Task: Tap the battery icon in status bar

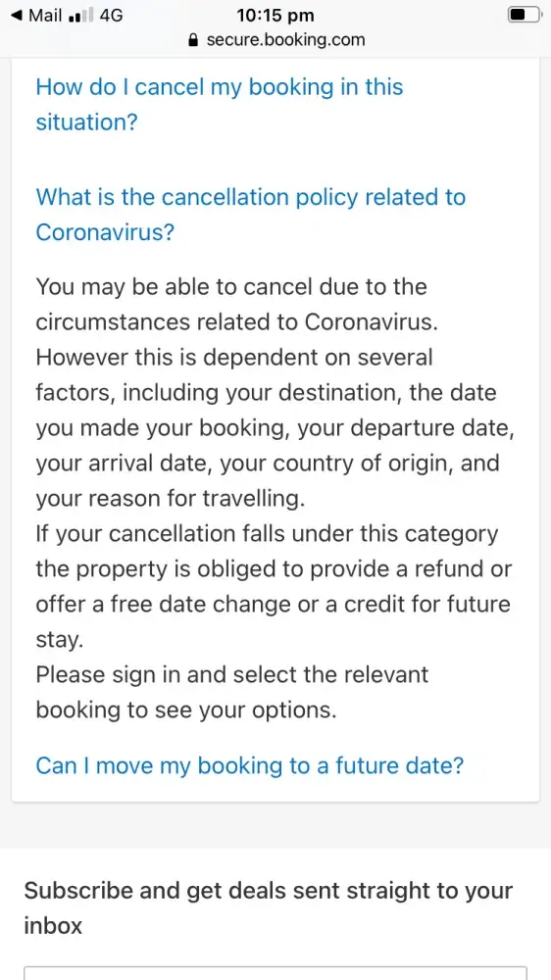Action: pyautogui.click(x=525, y=15)
